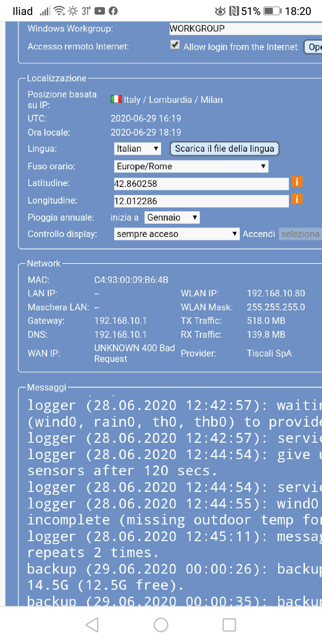Click the Accendi label
The width and height of the screenshot is (322, 644).
point(259,234)
